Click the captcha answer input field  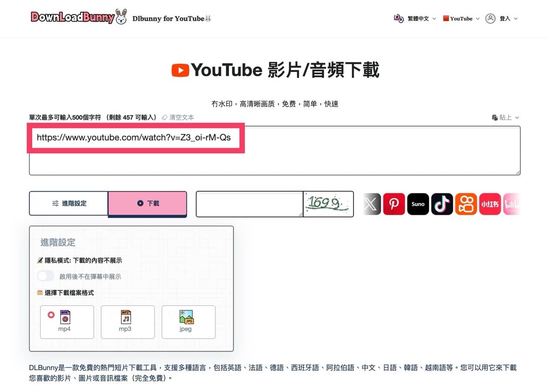pyautogui.click(x=250, y=204)
